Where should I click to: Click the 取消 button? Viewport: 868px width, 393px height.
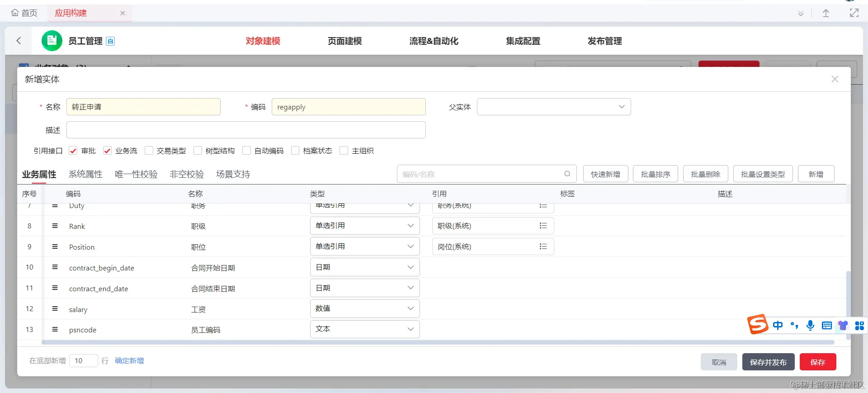point(719,362)
